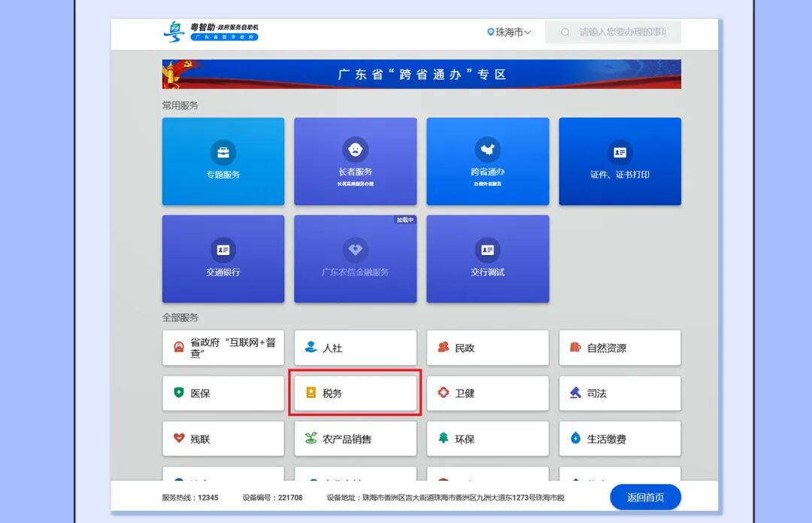Click 证件、证书打印 certificate printing tile
812x523 pixels.
pyautogui.click(x=620, y=161)
